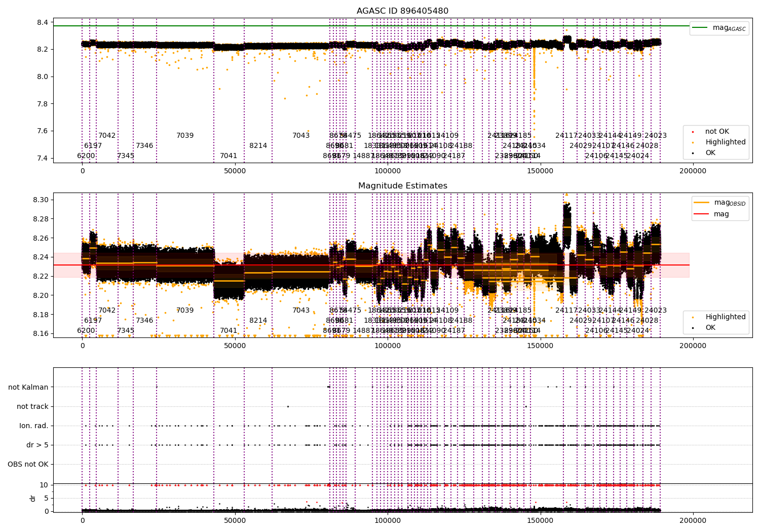Click x-tick '200000' under the top plot
This screenshot has width=760, height=532.
tap(693, 171)
